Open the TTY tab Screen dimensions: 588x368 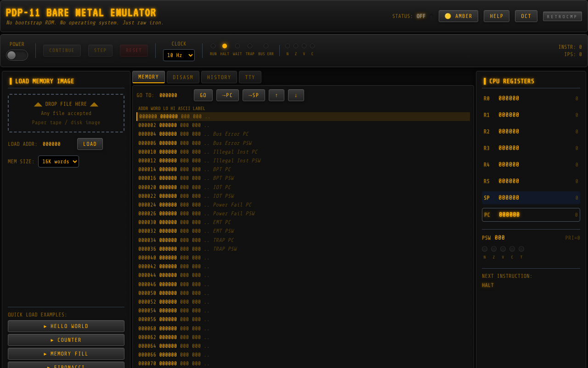click(x=250, y=77)
